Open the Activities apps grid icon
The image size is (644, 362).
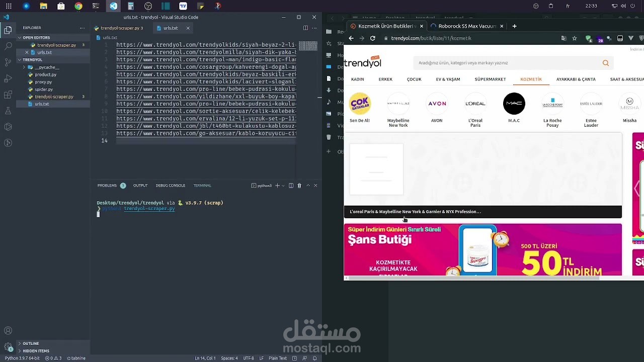9,6
